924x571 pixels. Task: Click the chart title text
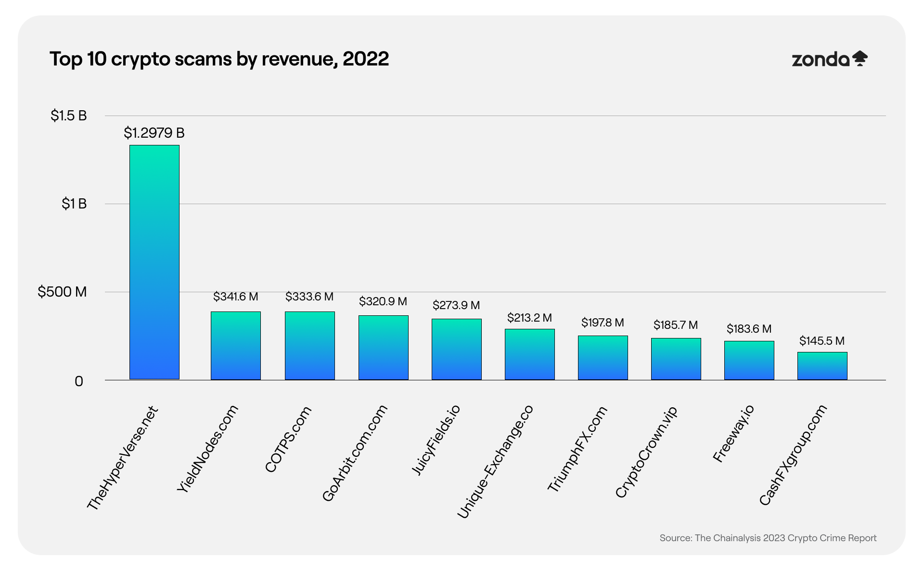219,59
